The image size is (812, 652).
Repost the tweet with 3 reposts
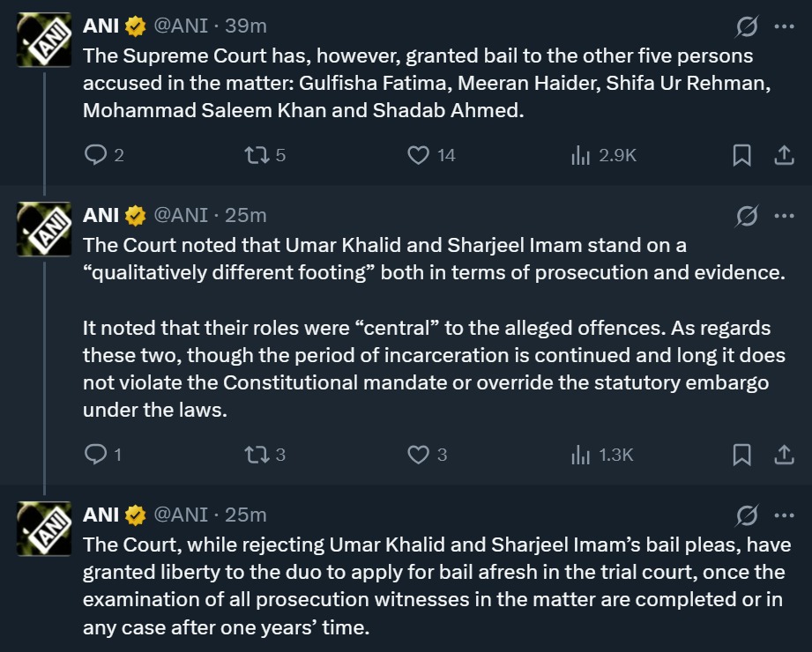point(257,455)
